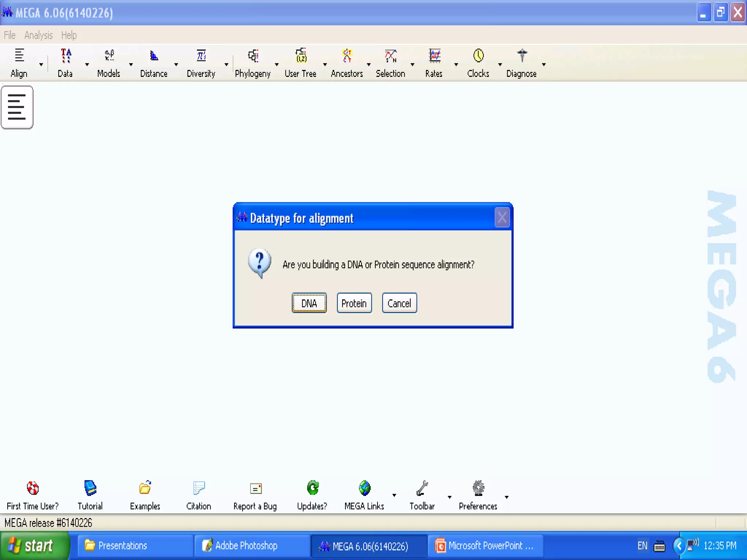Open the MEGA Links dropdown arrow
The height and width of the screenshot is (560, 747).
pyautogui.click(x=394, y=495)
